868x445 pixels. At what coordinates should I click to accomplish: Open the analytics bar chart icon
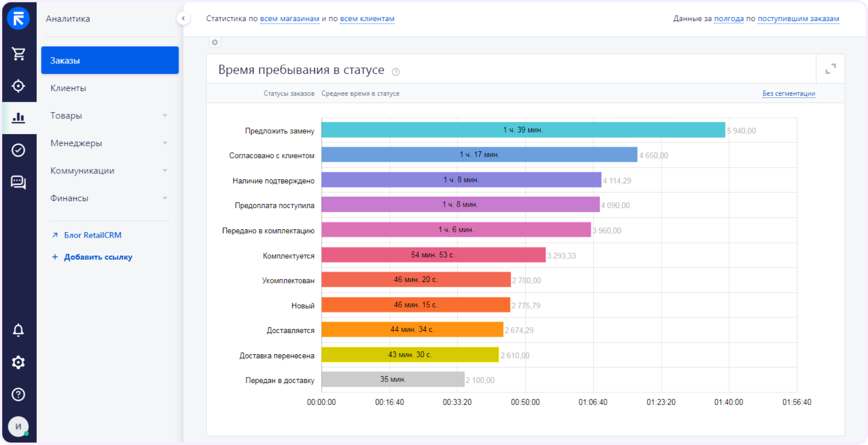[18, 118]
